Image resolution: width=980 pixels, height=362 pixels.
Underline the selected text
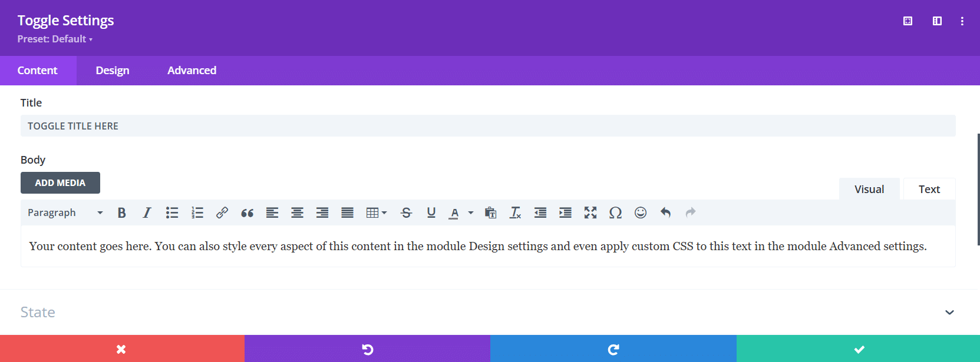[x=431, y=213]
